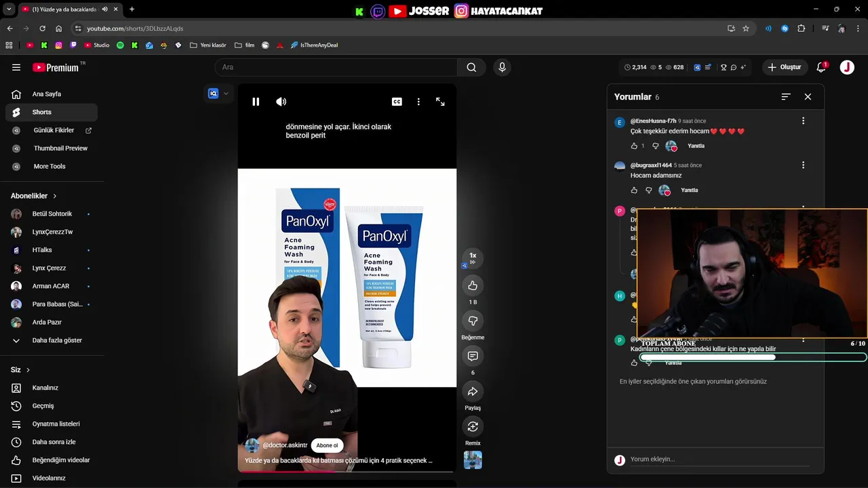This screenshot has height=488, width=868.
Task: Open the comment sort options
Action: coord(785,97)
